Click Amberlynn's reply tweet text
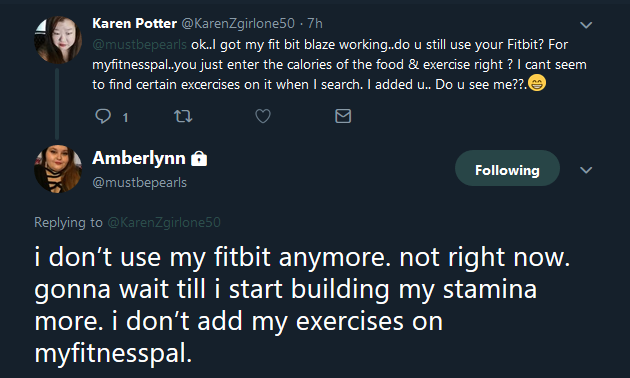The height and width of the screenshot is (378, 630). [302, 305]
